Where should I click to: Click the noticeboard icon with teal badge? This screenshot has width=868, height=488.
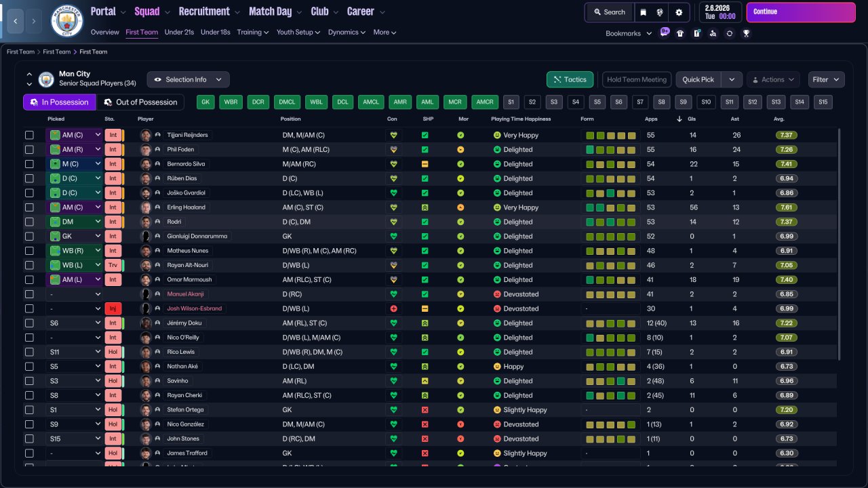coord(696,33)
